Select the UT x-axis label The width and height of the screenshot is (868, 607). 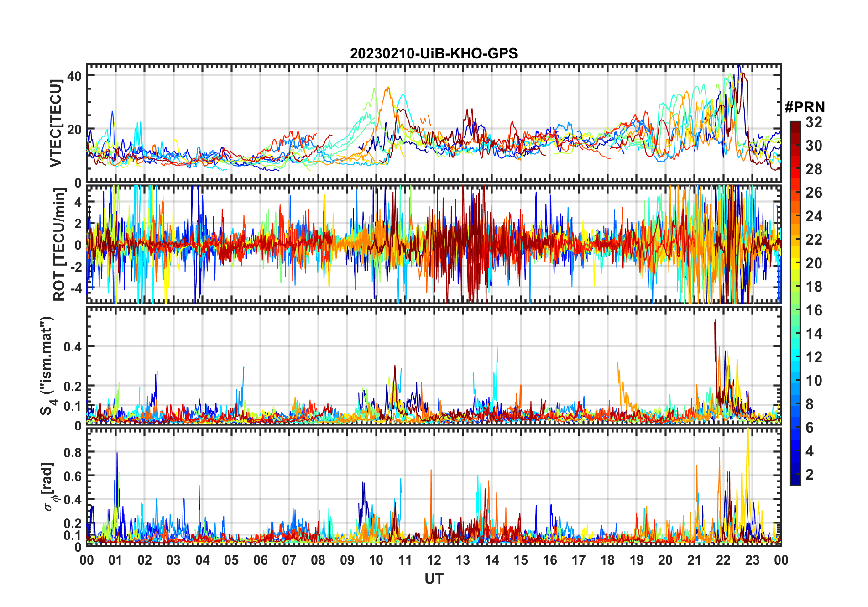point(434,579)
